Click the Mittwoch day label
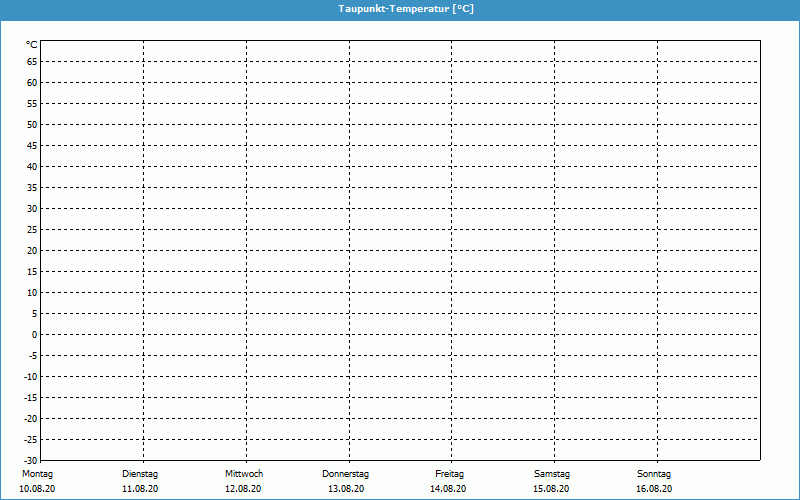The width and height of the screenshot is (800, 500). click(x=243, y=473)
